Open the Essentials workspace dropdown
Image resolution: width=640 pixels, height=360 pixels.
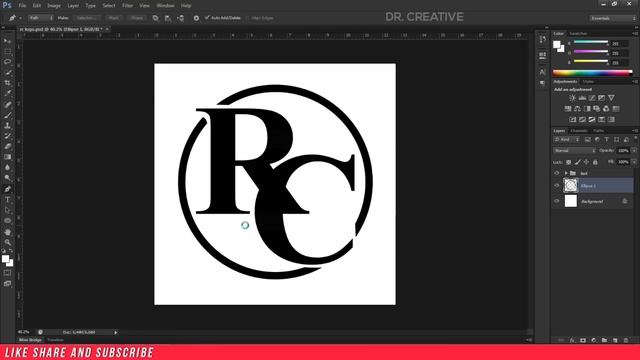612,18
